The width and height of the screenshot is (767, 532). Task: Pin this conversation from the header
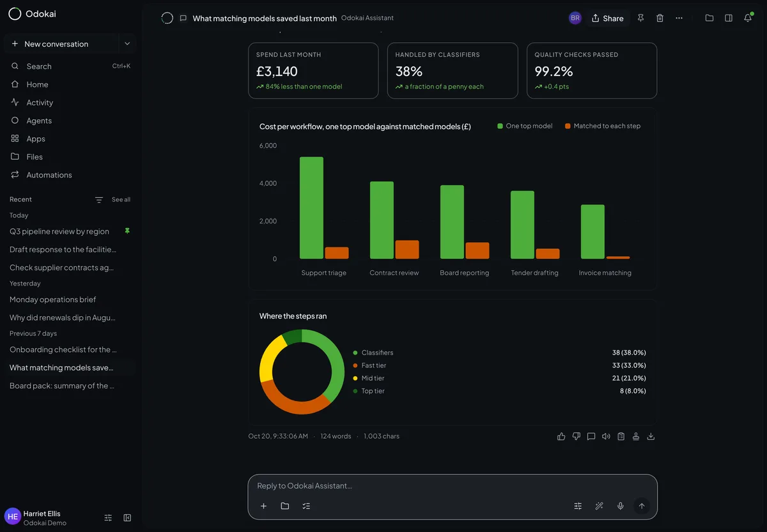click(x=641, y=18)
